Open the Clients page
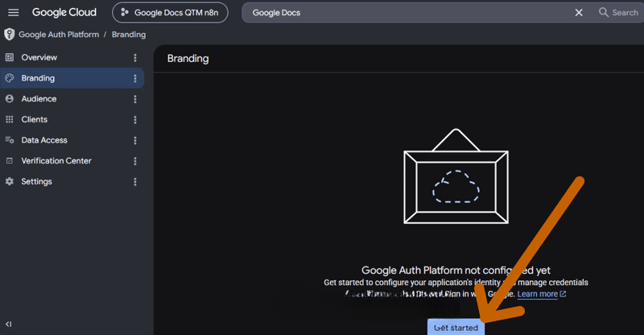Viewport: 644px width, 335px height. pos(72,120)
